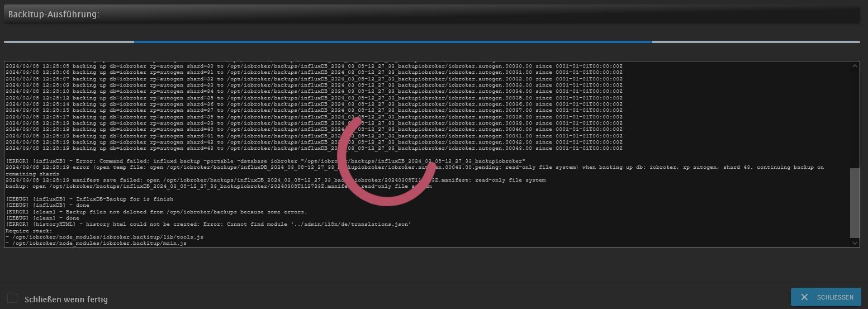Click the SCHLIESSEN button
The height and width of the screenshot is (309, 868).
826,297
